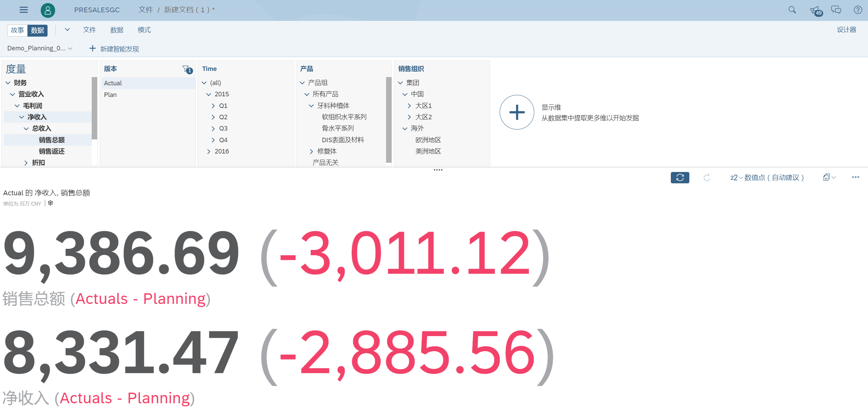The width and height of the screenshot is (868, 418).
Task: Open the three-dots more actions menu
Action: [856, 177]
